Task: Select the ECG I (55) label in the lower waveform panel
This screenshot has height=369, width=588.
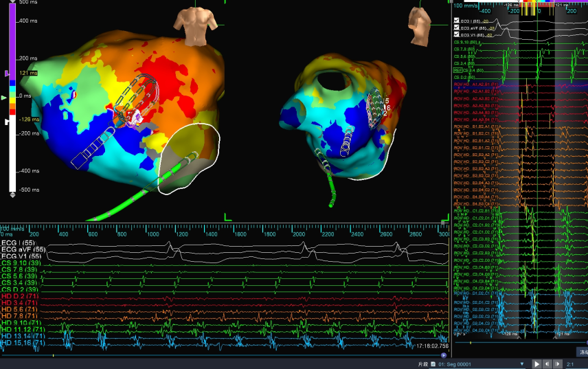Action: point(18,243)
